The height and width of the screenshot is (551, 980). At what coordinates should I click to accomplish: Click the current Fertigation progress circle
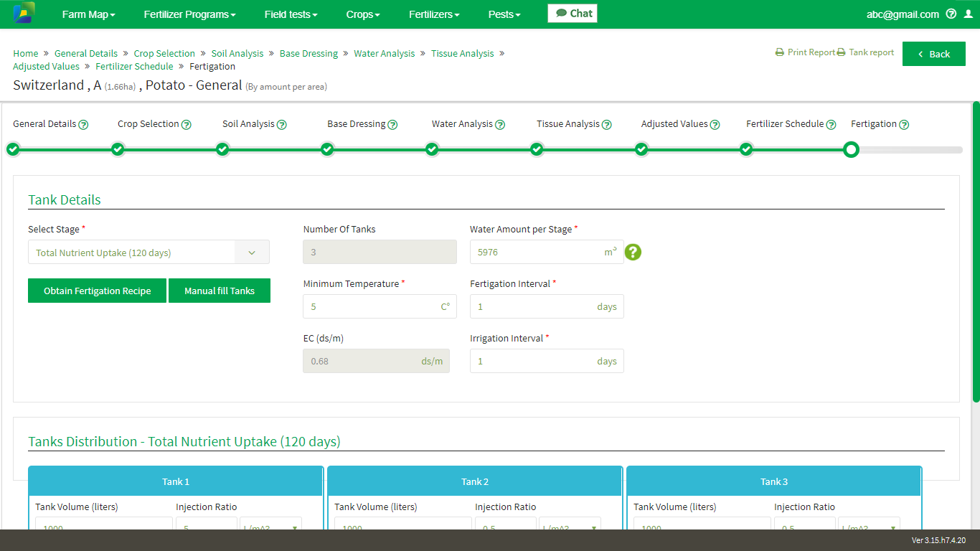coord(851,149)
